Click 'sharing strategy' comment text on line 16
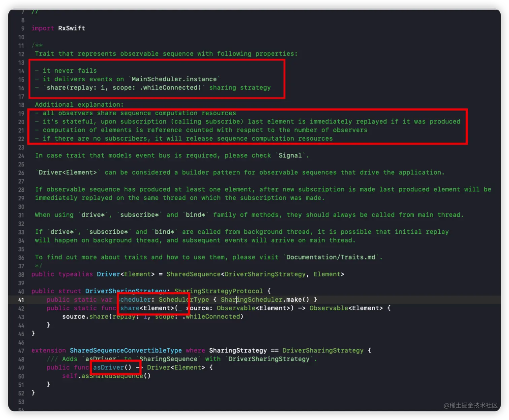Image resolution: width=509 pixels, height=420 pixels. (x=240, y=88)
